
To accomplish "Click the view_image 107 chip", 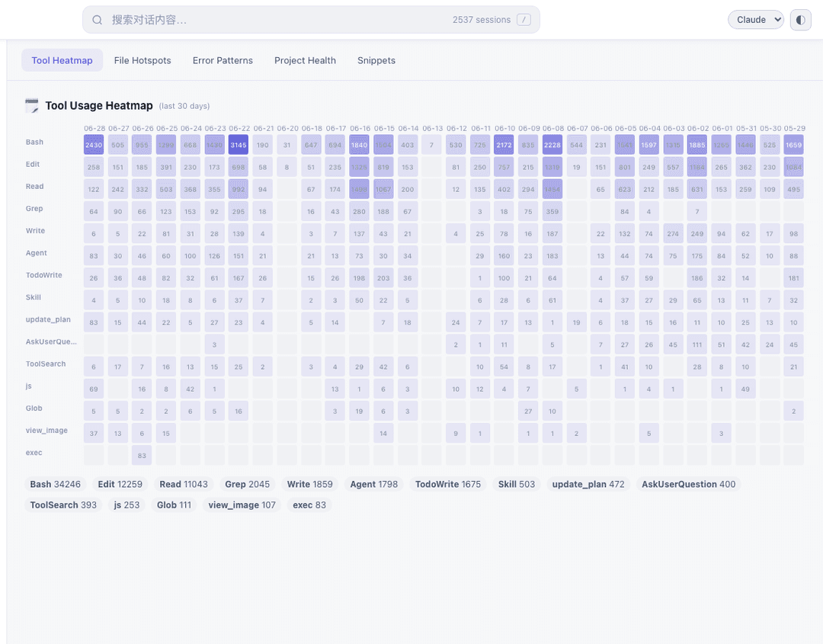I will point(242,505).
